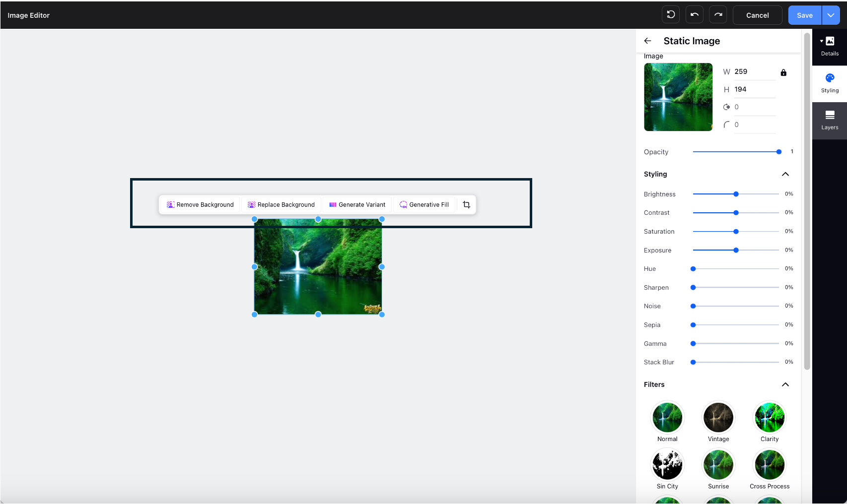Collapse the Filters section
The width and height of the screenshot is (847, 504).
[785, 384]
